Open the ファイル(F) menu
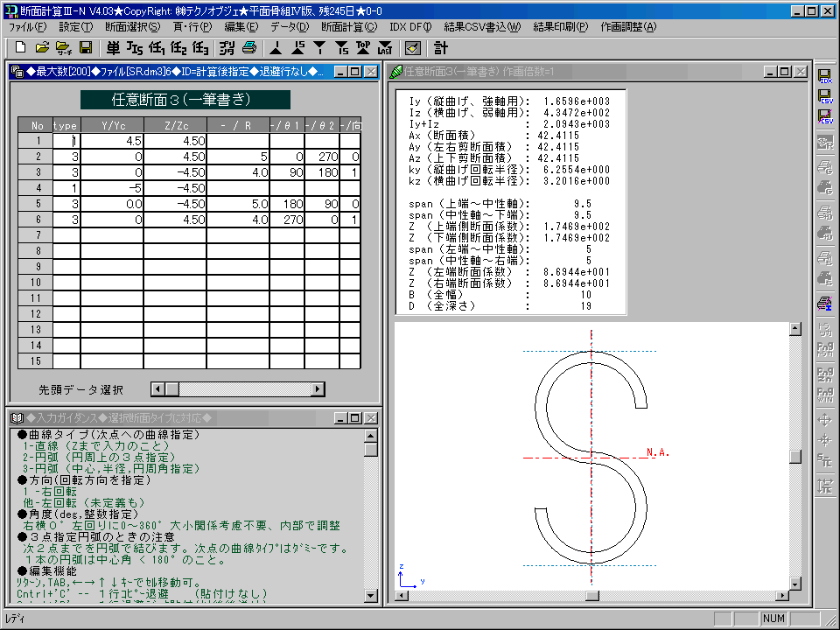Image resolution: width=840 pixels, height=630 pixels. (x=27, y=27)
